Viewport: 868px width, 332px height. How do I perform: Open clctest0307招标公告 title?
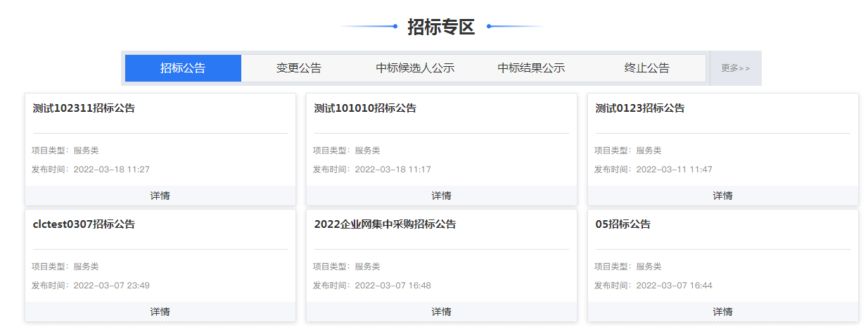84,224
